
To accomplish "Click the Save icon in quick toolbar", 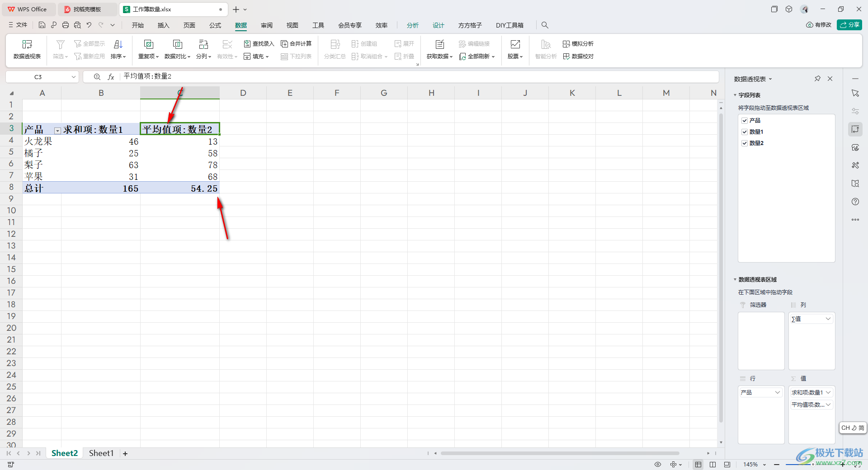I will tap(42, 25).
